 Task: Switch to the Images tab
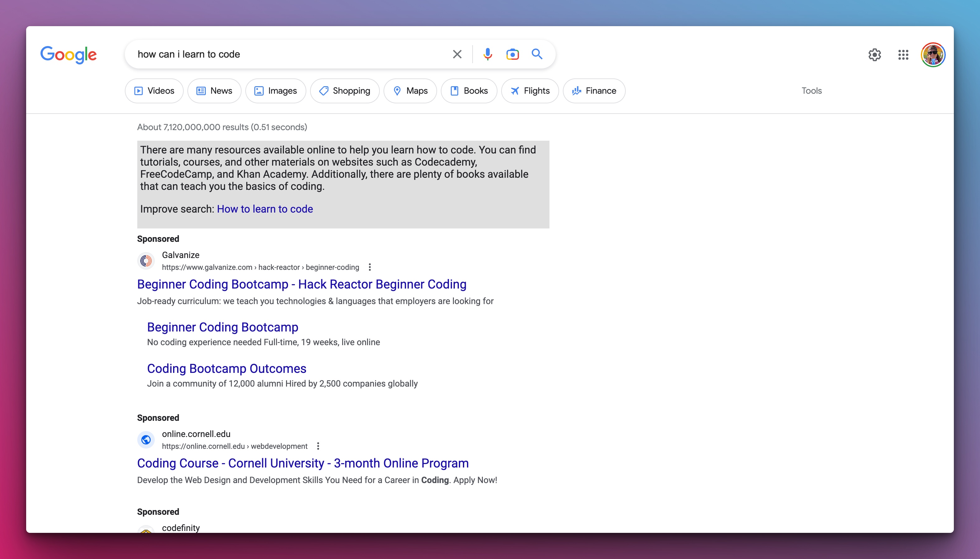(x=275, y=91)
